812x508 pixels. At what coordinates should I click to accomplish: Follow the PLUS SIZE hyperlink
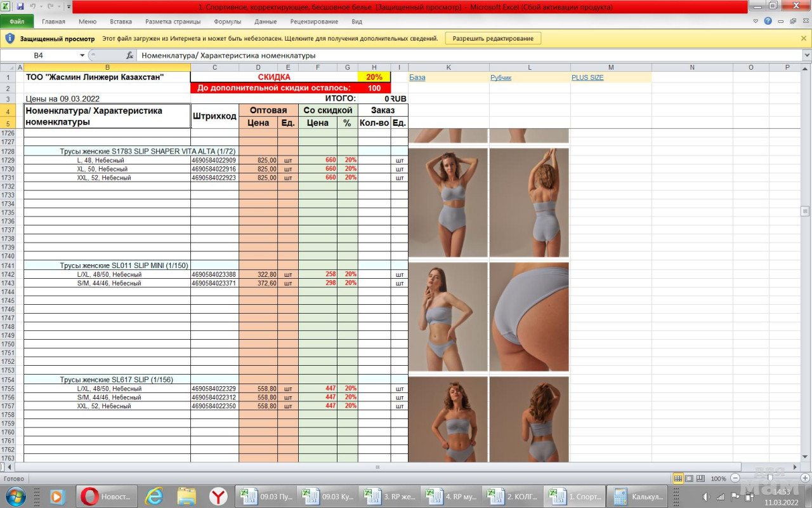point(587,77)
